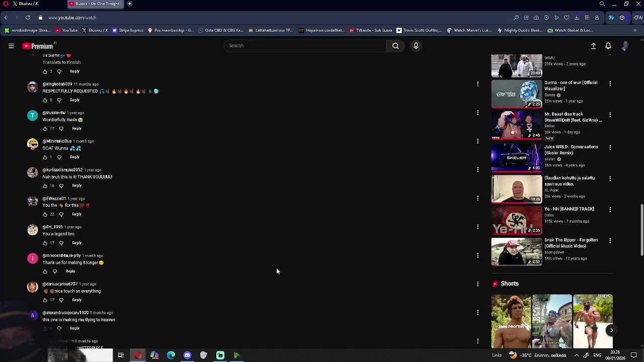Open Opera ad blocker shield icon
644x362 pixels.
click(546, 18)
